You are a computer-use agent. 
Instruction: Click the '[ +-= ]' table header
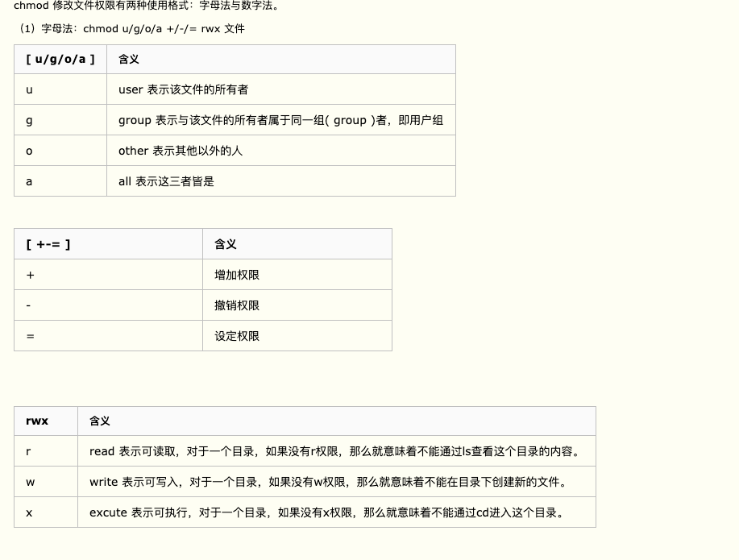109,244
